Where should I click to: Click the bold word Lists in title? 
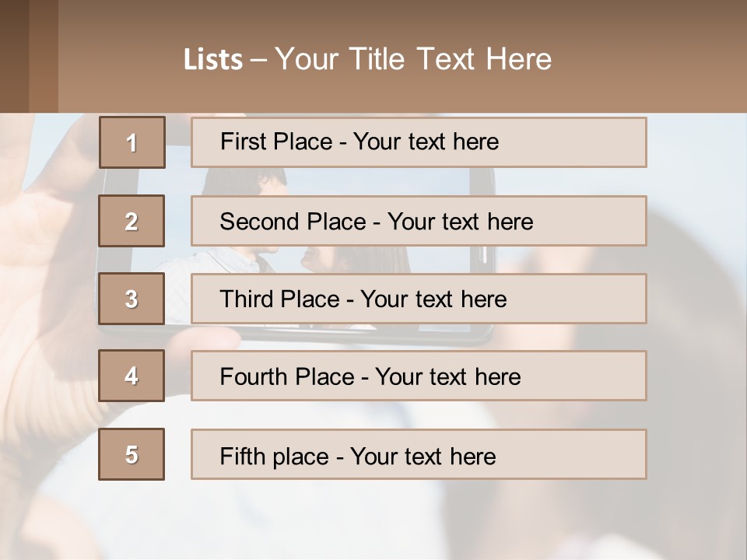pos(213,60)
